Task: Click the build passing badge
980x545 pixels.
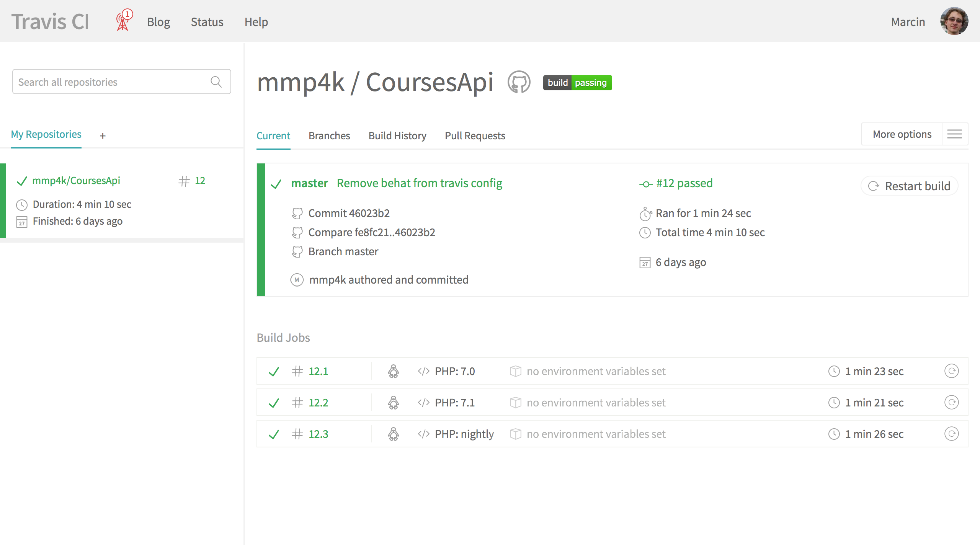Action: (x=577, y=83)
